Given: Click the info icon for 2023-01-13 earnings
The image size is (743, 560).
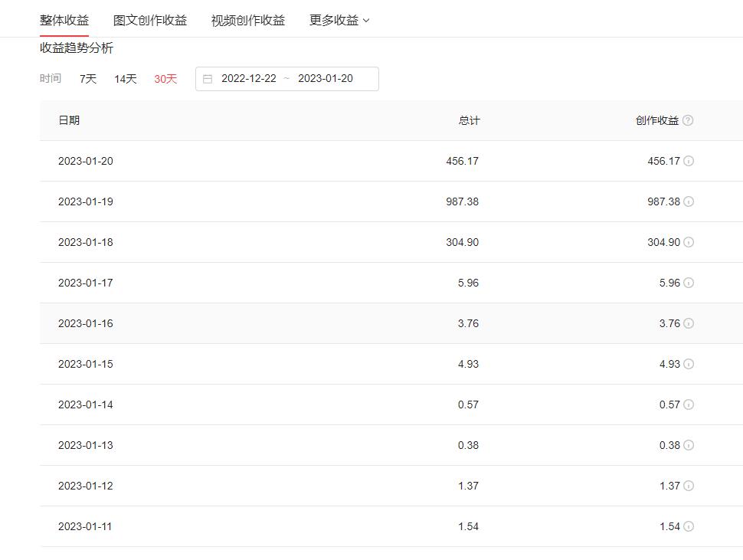Looking at the screenshot, I should coord(688,445).
